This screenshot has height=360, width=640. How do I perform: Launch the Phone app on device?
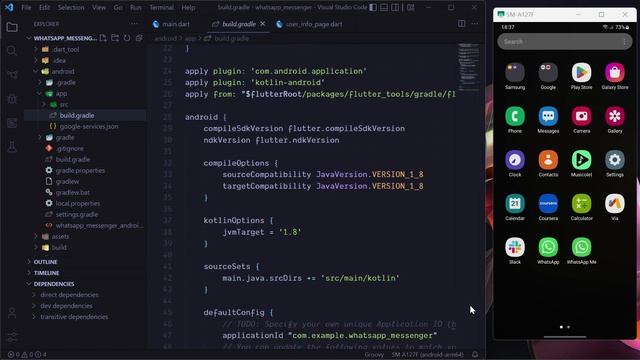pyautogui.click(x=515, y=120)
